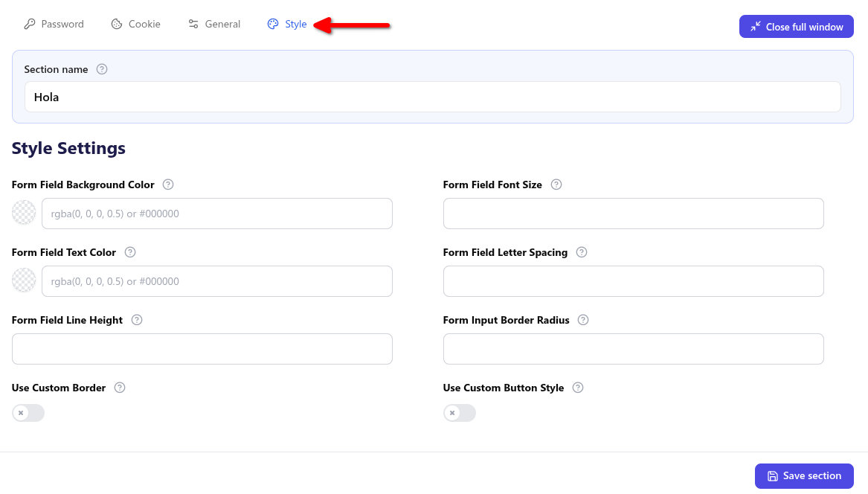The image size is (868, 494).
Task: Go to the General tab
Action: coord(214,24)
